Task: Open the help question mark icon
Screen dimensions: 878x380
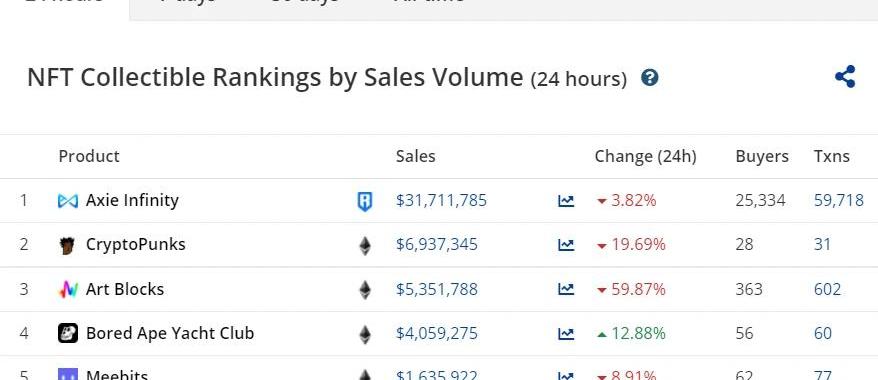Action: click(x=650, y=77)
